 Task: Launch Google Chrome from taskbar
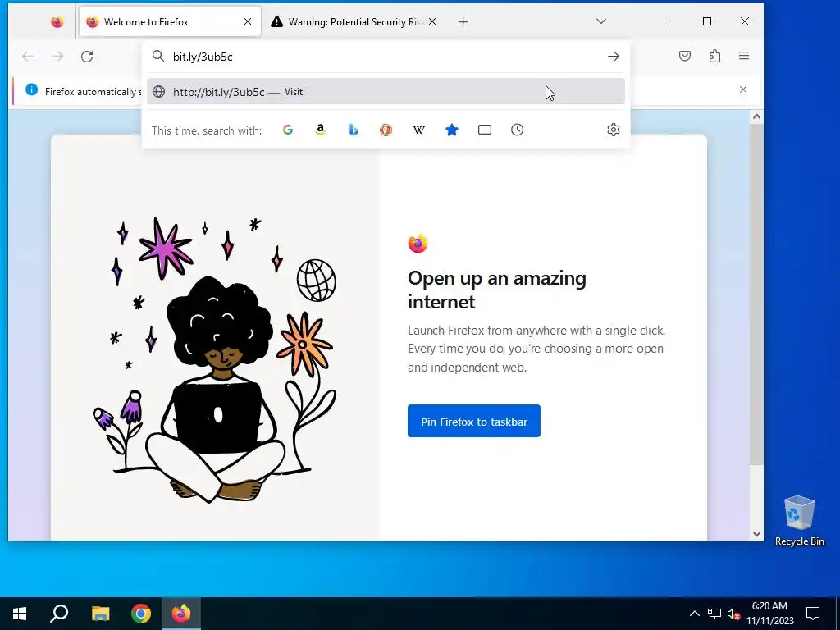pos(141,614)
